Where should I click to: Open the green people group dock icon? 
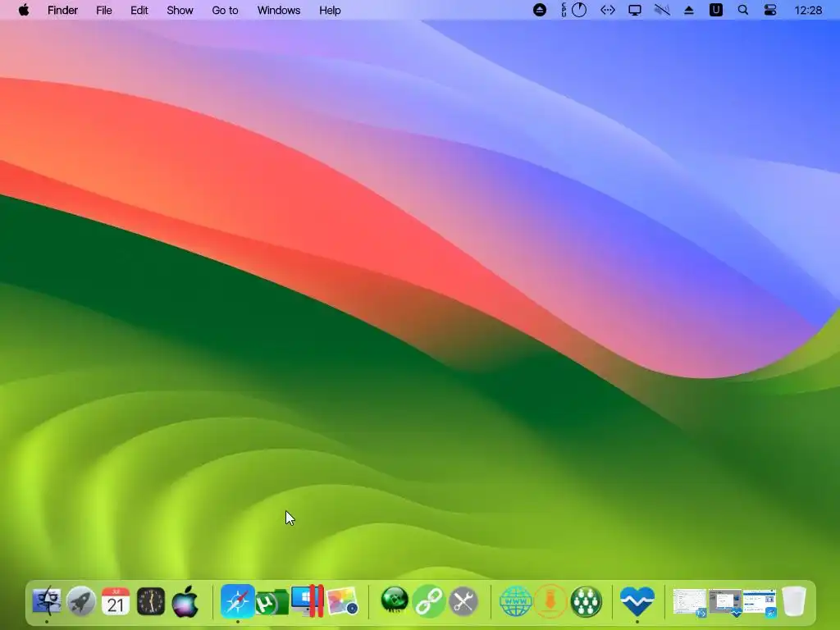(x=586, y=600)
